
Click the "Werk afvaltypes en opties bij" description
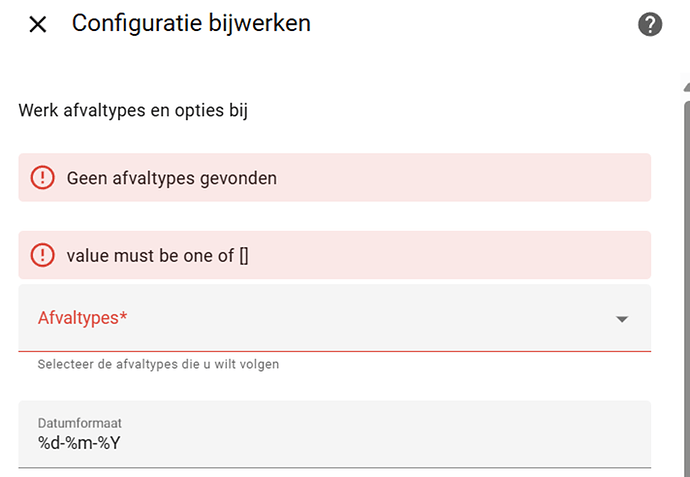(133, 110)
